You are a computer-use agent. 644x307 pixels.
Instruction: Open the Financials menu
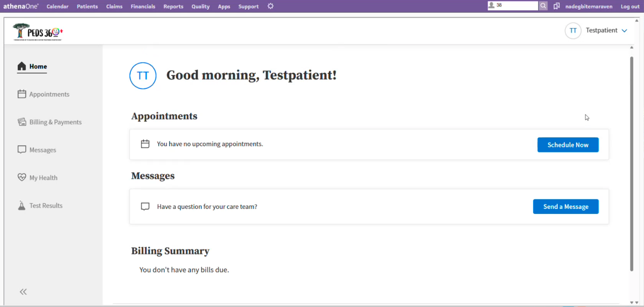pyautogui.click(x=143, y=7)
